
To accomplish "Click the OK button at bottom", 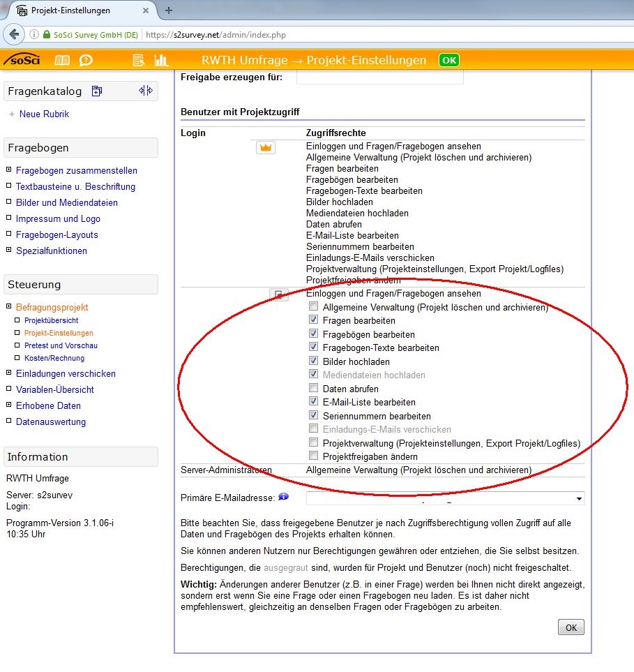I will (x=571, y=627).
